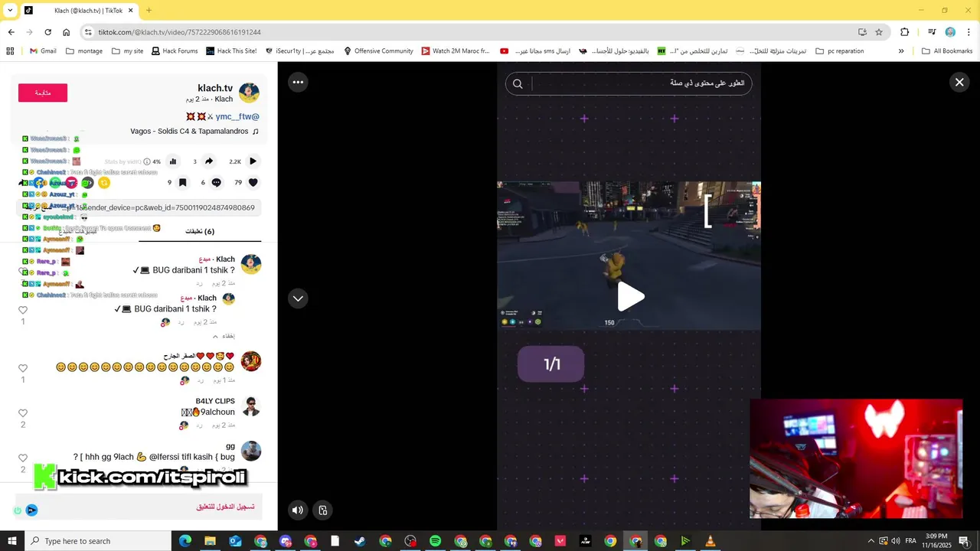Like the video with the 79 heart
Screen dimensions: 980x551
[253, 183]
